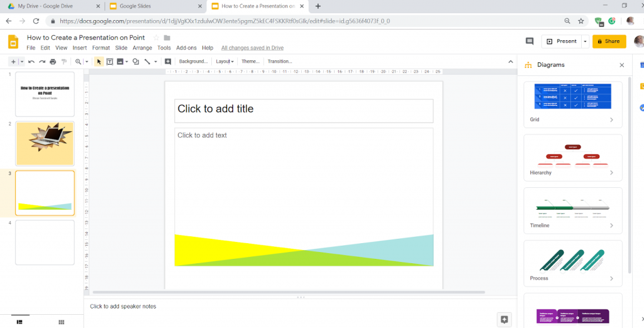
Task: Add a comment using toolbar icon
Action: coord(168,62)
